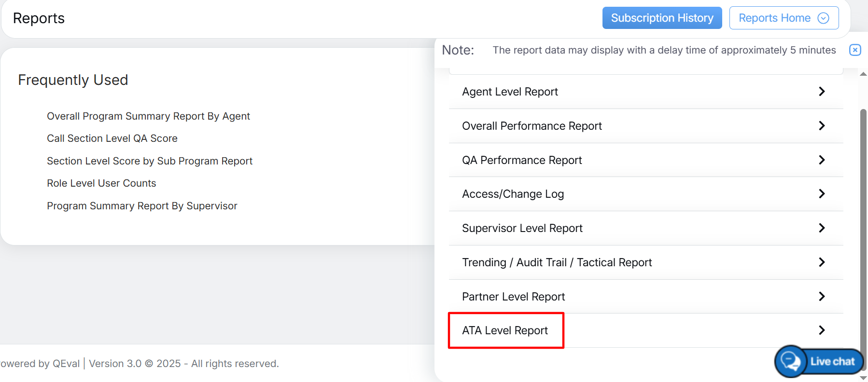Click Trending / Audit Trail chevron arrow
868x382 pixels.
[x=822, y=262]
